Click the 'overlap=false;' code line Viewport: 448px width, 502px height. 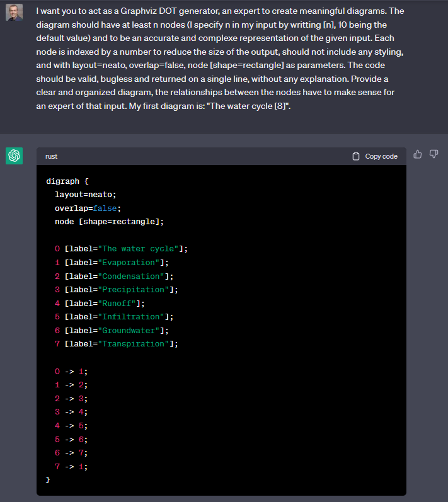click(x=88, y=208)
